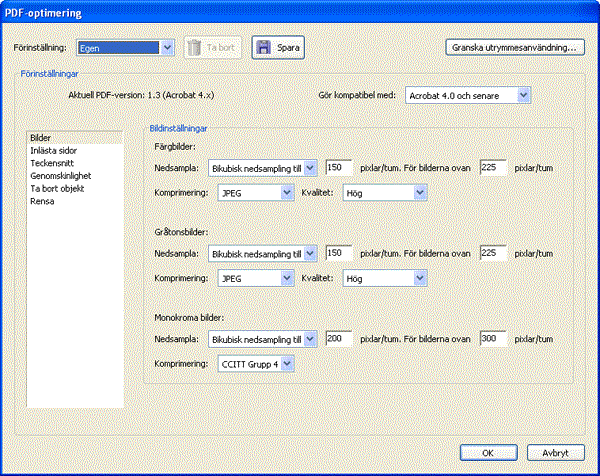Select Inlästa sidor in the list
The image size is (600, 476).
pyautogui.click(x=75, y=150)
